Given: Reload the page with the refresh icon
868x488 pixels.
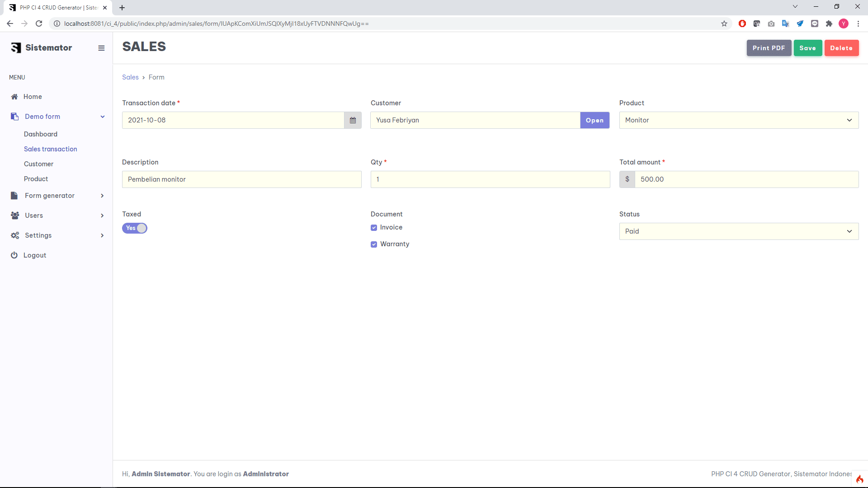Looking at the screenshot, I should click(39, 23).
